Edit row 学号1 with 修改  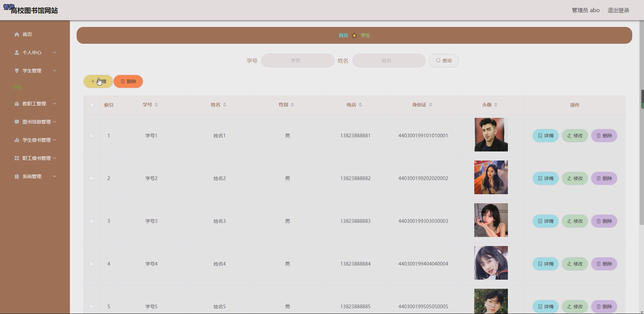coord(575,136)
